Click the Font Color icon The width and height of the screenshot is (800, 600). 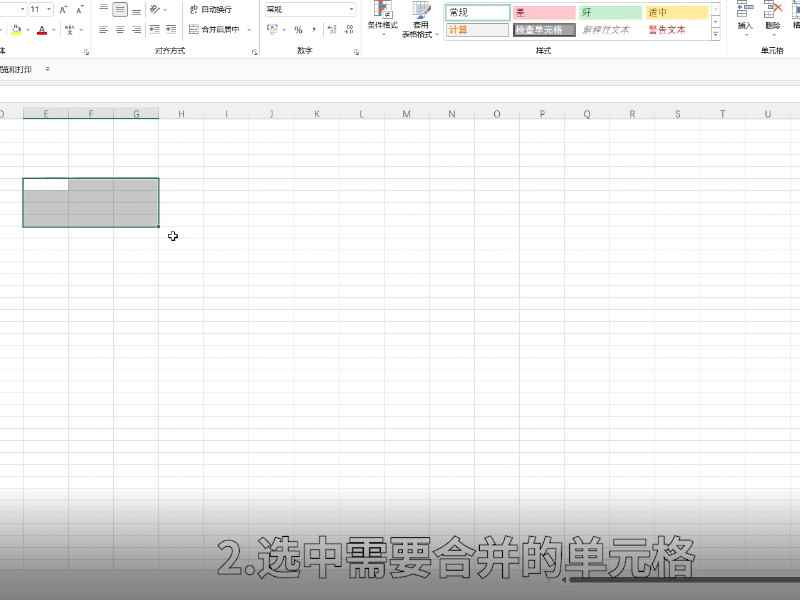tap(40, 29)
